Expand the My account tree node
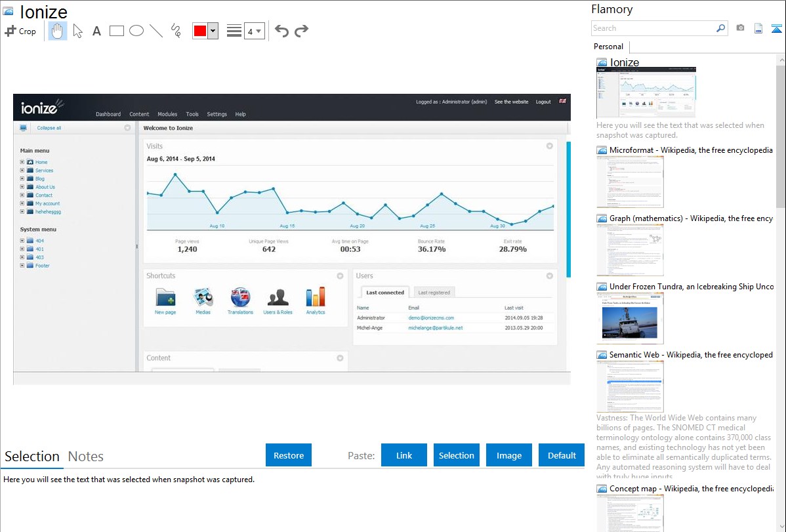This screenshot has width=786, height=532. click(x=22, y=203)
